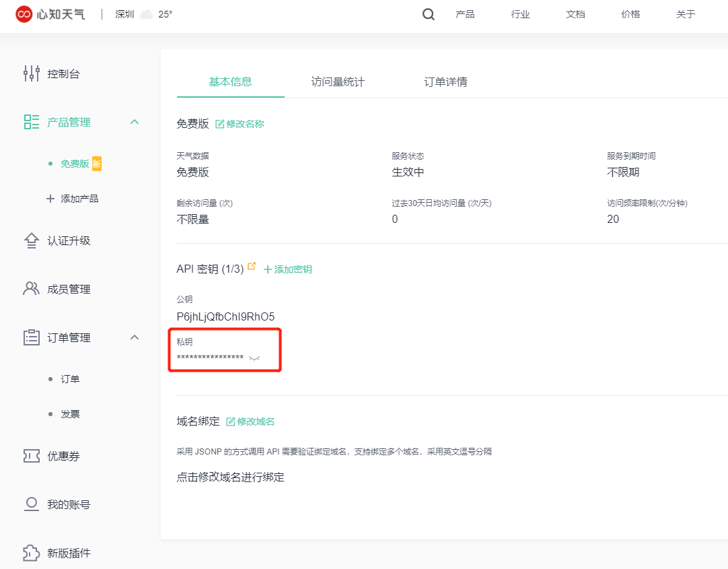Viewport: 728px width, 569px height.
Task: Open the 文档 menu item
Action: click(x=575, y=14)
